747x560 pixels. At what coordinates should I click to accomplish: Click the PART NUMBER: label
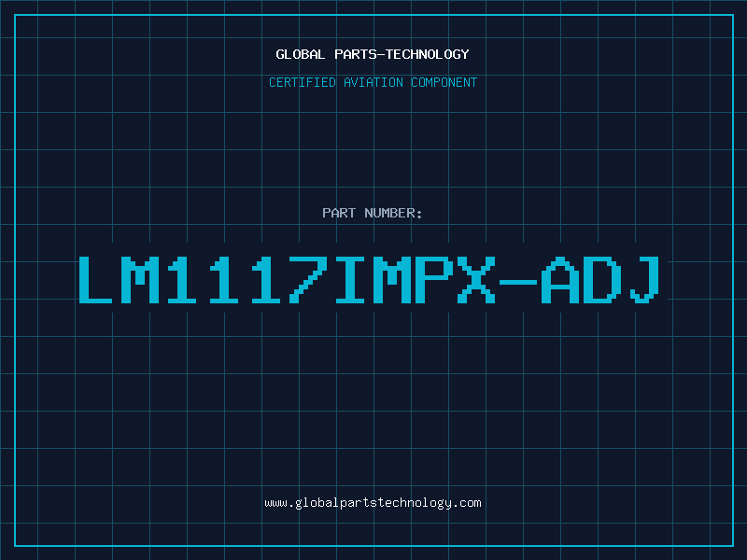click(373, 213)
